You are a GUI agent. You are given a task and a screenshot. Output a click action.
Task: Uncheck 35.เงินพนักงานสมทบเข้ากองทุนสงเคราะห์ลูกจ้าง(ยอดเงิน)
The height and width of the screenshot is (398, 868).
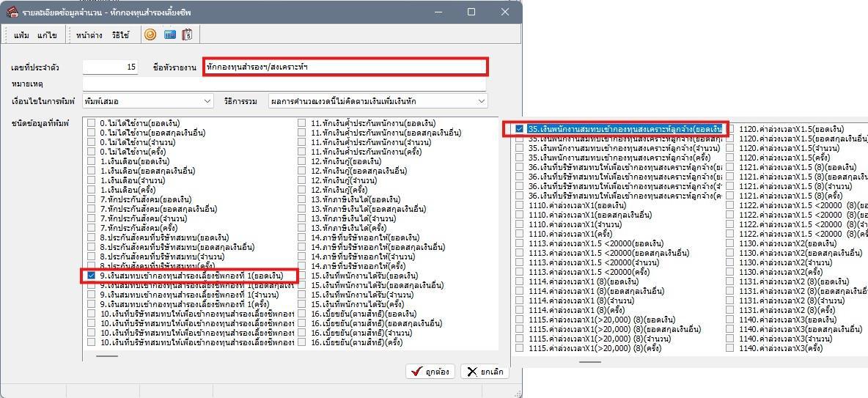point(519,128)
